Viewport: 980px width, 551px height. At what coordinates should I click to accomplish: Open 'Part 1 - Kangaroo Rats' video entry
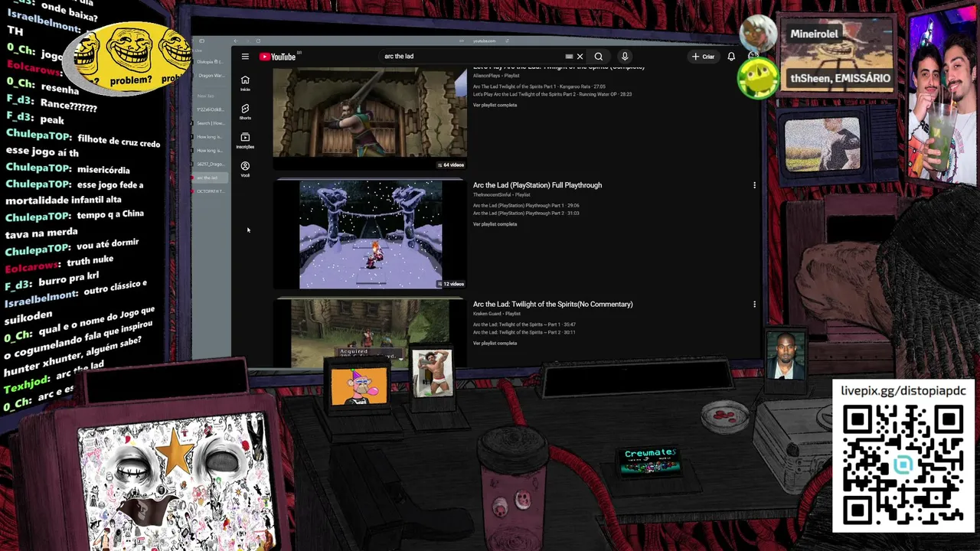click(539, 86)
